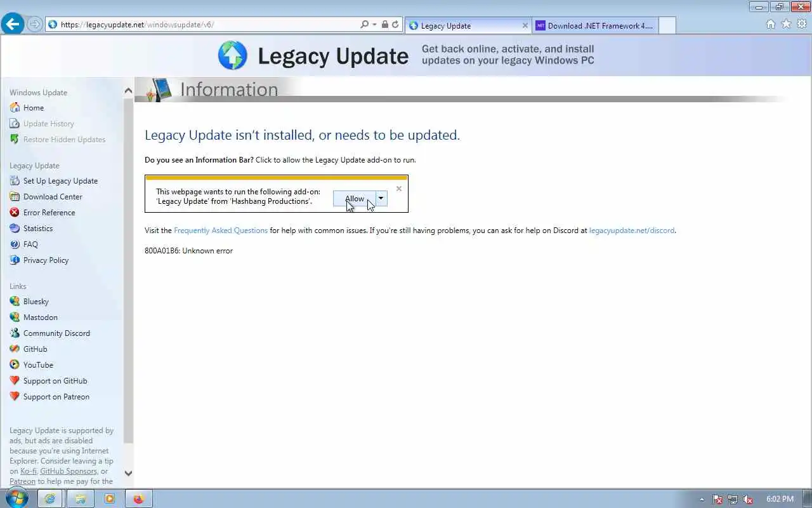Click the browser Back arrow button
812x508 pixels.
click(x=13, y=24)
